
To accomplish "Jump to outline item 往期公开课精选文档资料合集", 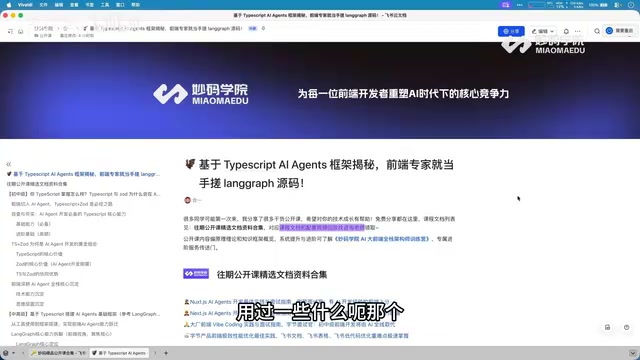I will point(37,184).
